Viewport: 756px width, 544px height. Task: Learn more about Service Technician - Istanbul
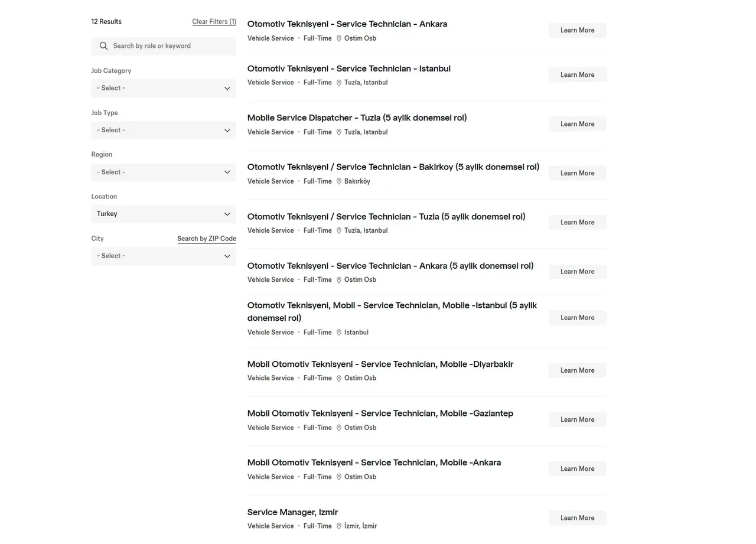(577, 75)
